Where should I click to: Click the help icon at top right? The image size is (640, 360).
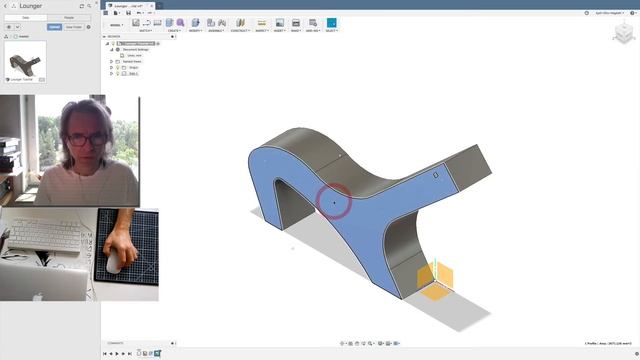pos(632,13)
